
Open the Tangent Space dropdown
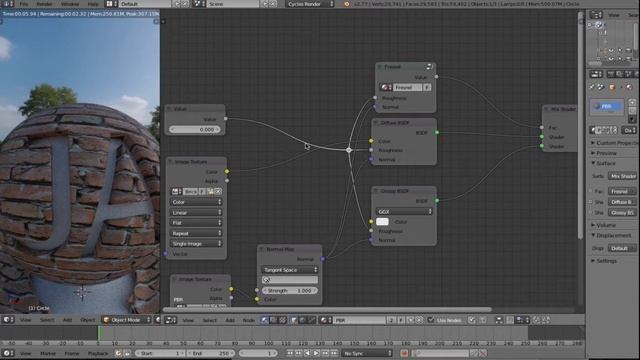click(289, 270)
